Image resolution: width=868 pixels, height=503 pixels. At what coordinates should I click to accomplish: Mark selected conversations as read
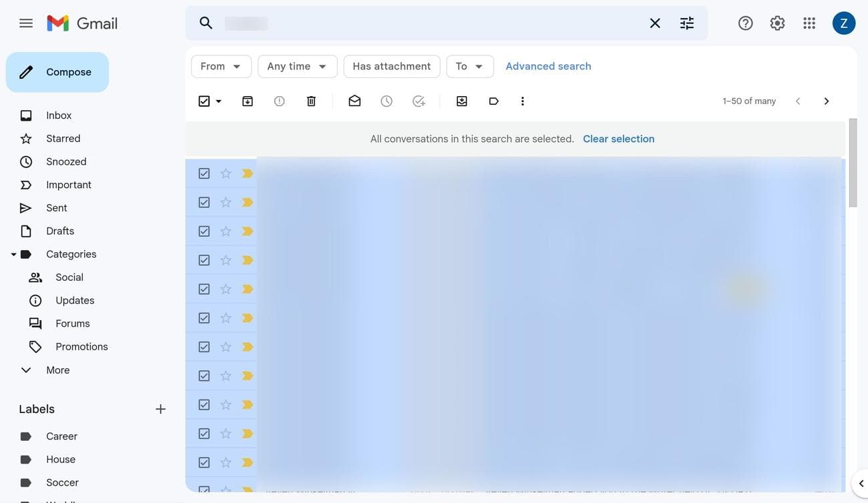355,101
